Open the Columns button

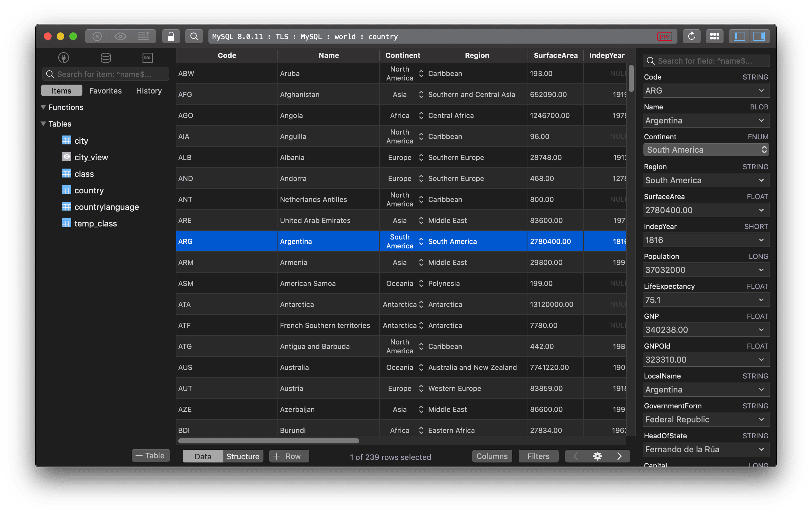[x=492, y=456]
